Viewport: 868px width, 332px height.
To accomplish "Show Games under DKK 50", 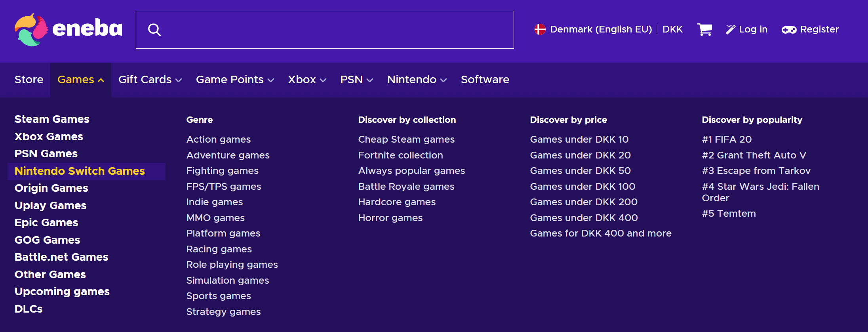I will (x=581, y=171).
